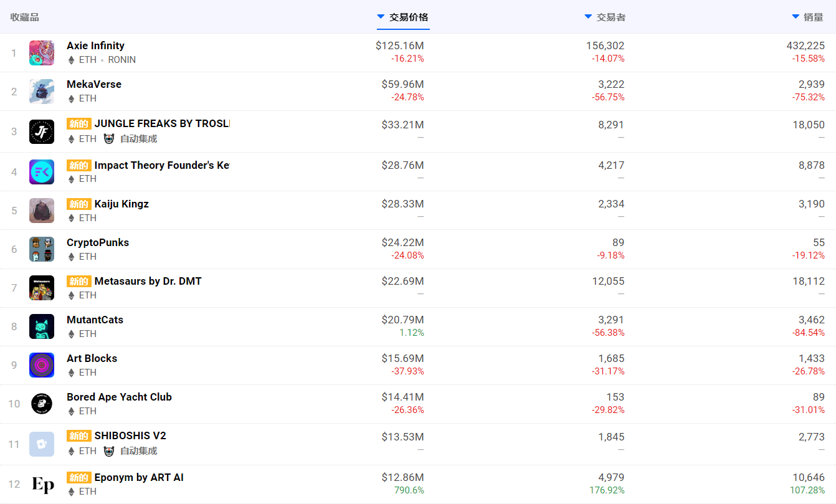This screenshot has width=836, height=504.
Task: Open the Art Blocks circular logo
Action: click(x=42, y=365)
